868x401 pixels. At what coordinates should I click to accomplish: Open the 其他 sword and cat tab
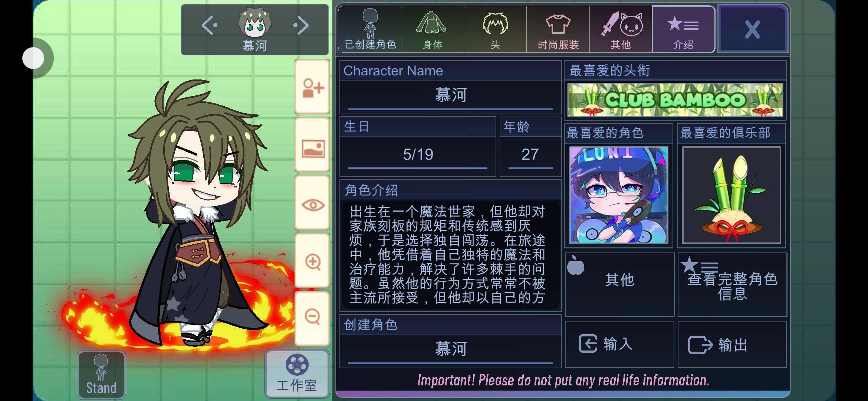pos(621,29)
